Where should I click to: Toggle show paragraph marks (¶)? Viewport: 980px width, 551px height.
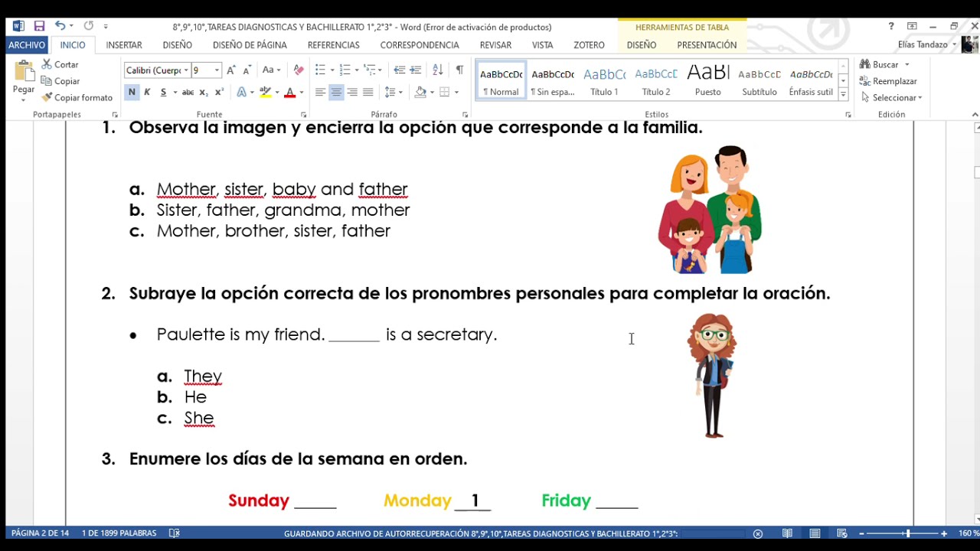point(459,70)
